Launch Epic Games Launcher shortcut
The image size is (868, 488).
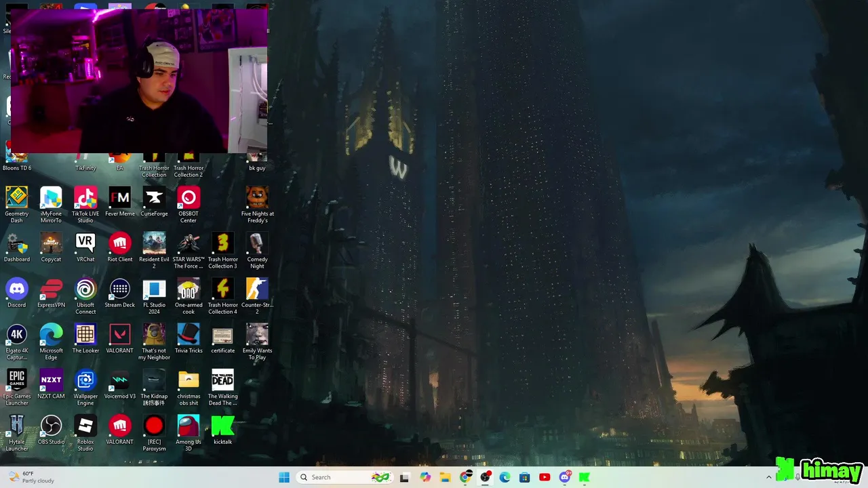pos(17,386)
